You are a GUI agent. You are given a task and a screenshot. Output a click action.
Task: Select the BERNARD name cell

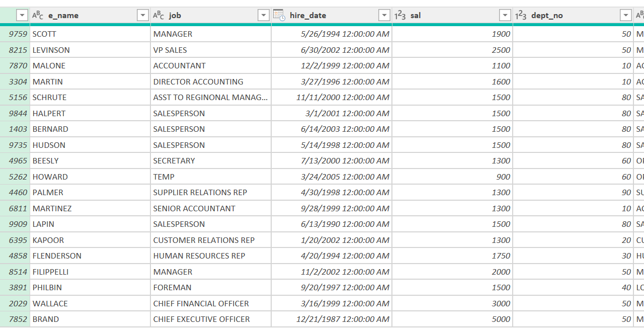click(90, 129)
